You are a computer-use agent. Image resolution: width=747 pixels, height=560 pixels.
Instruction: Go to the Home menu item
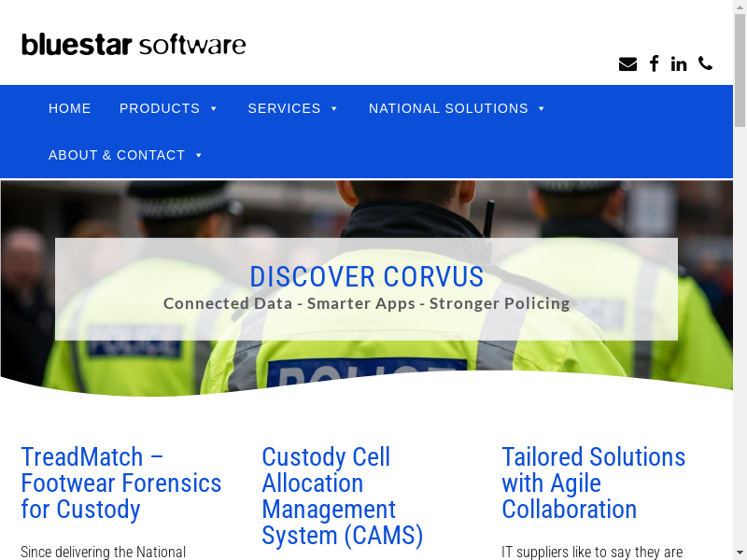point(70,108)
